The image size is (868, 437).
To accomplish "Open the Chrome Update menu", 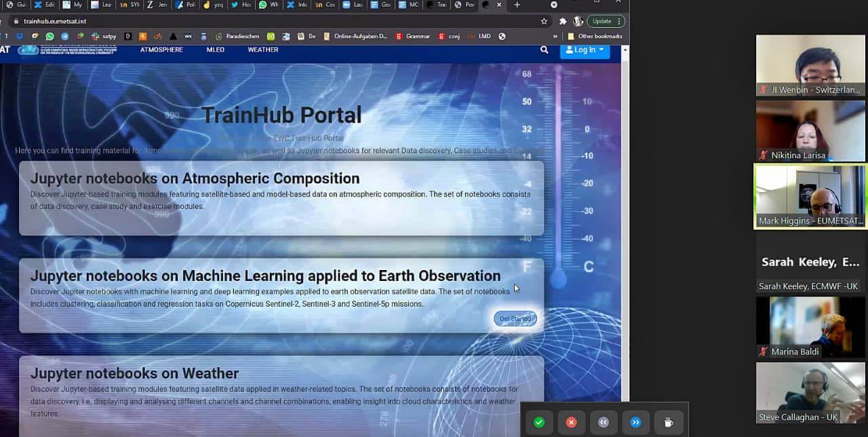I will (x=605, y=21).
